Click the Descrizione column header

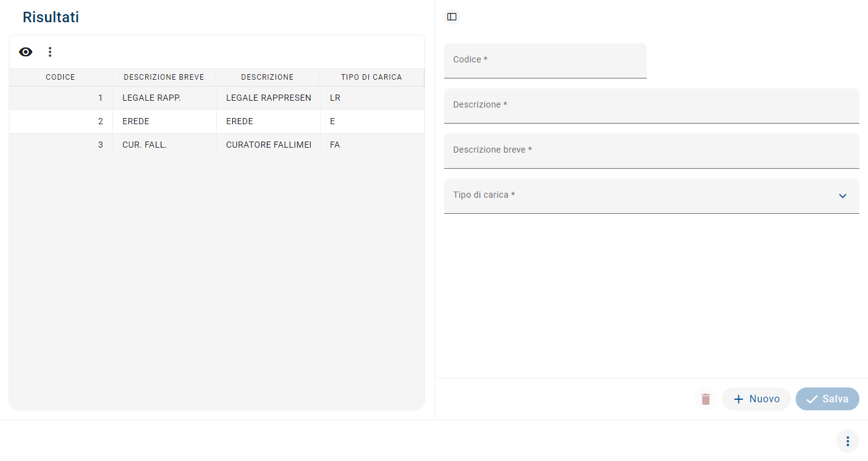pos(267,77)
